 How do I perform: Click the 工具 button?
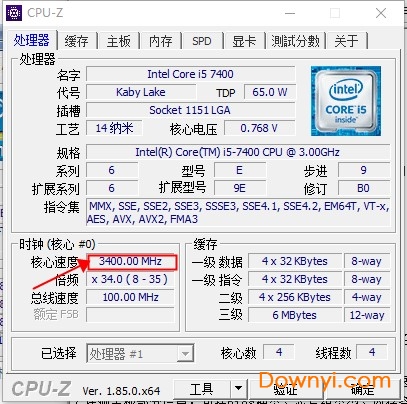(202, 388)
